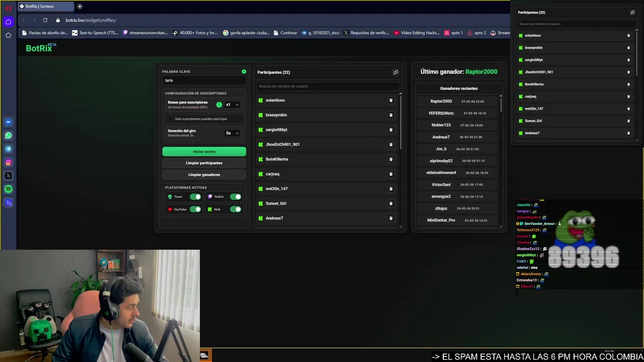Remove carjoaq using trash icon in main list
The height and width of the screenshot is (362, 644).
click(391, 174)
